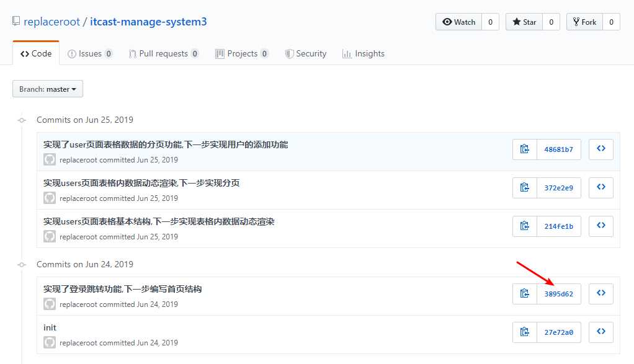Open the replaceroot owner link in header
The image size is (634, 364).
pyautogui.click(x=51, y=22)
